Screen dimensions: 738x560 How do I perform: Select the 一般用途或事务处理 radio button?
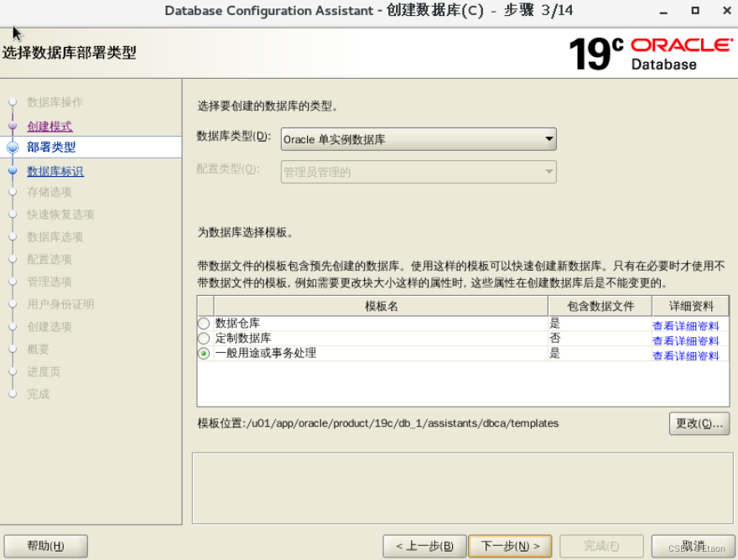pos(204,354)
